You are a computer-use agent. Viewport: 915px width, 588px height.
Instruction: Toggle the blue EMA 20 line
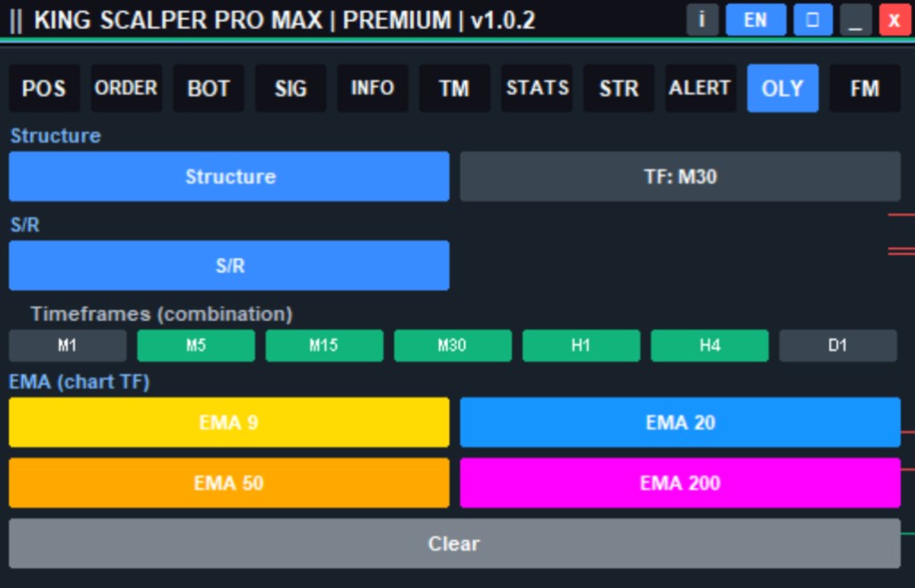coord(680,423)
